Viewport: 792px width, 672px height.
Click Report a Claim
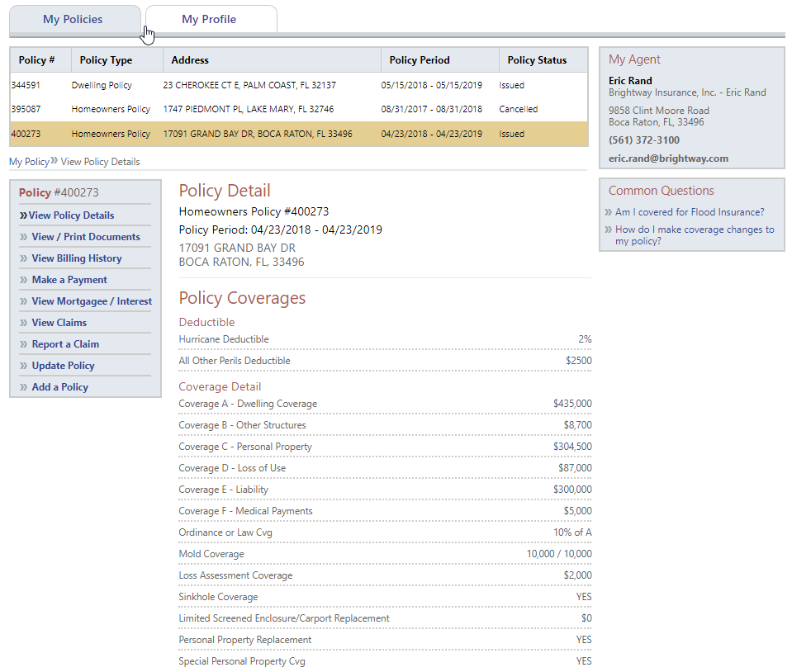pos(65,344)
